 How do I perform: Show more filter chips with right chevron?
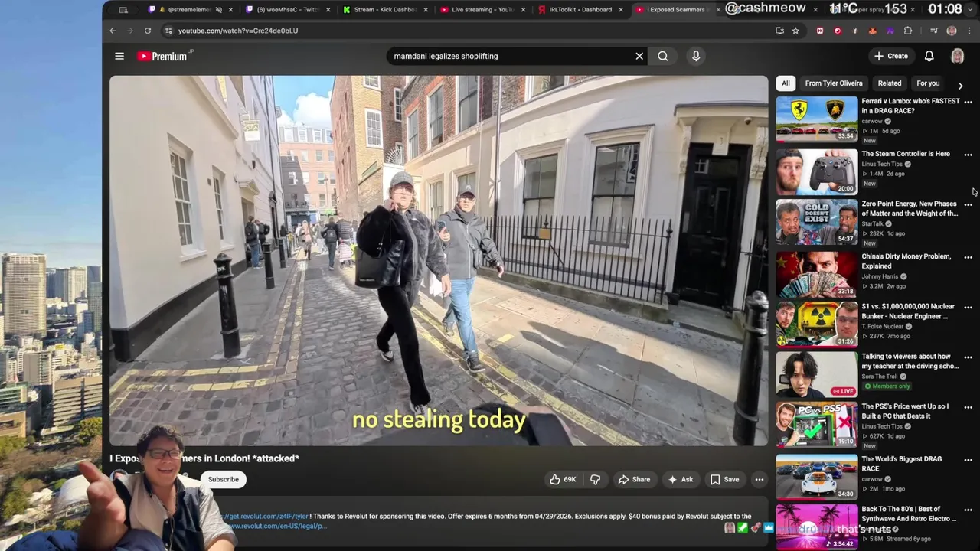pos(960,86)
